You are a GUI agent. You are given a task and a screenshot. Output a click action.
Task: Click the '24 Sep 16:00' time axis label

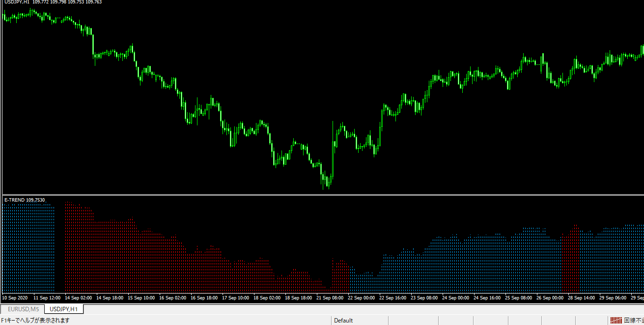(487, 298)
